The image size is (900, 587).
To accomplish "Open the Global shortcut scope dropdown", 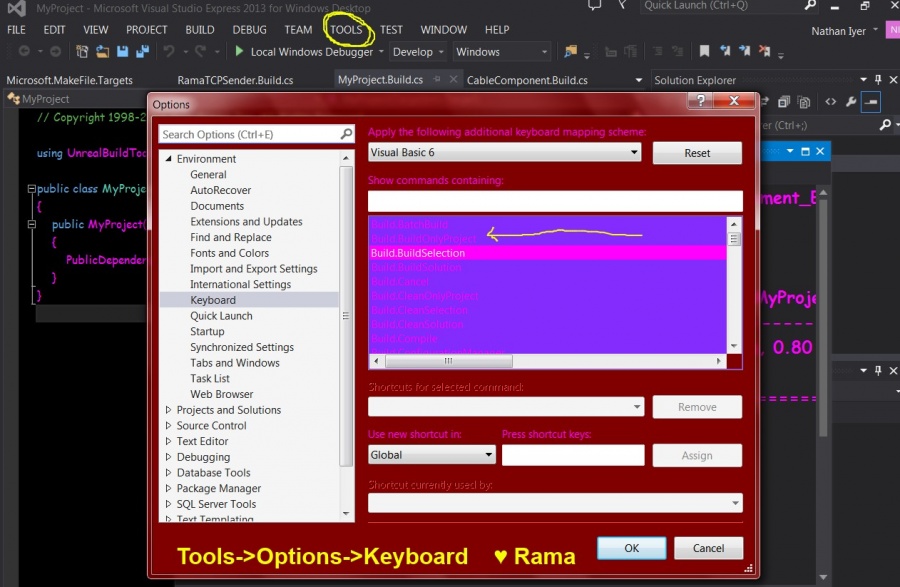I will pyautogui.click(x=488, y=455).
